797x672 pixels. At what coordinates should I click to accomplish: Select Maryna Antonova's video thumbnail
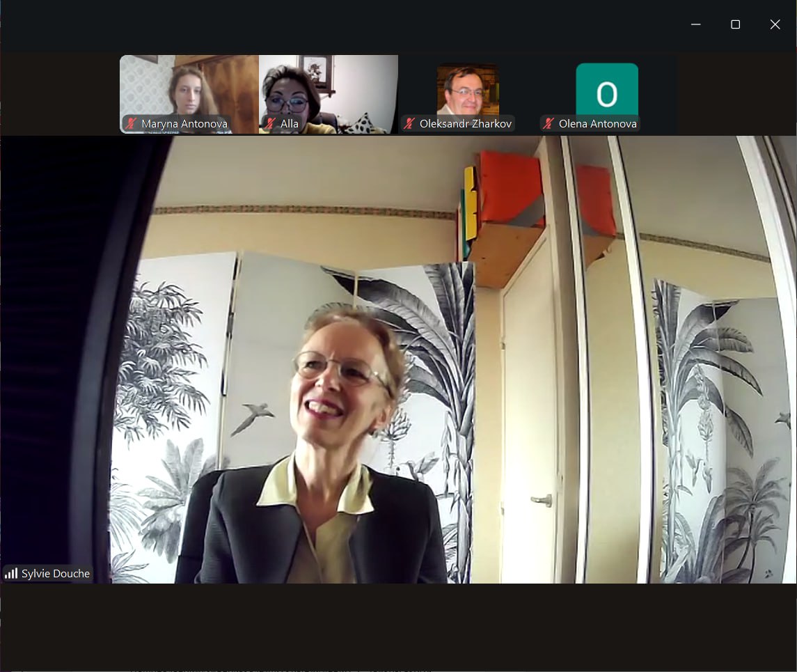pyautogui.click(x=189, y=87)
